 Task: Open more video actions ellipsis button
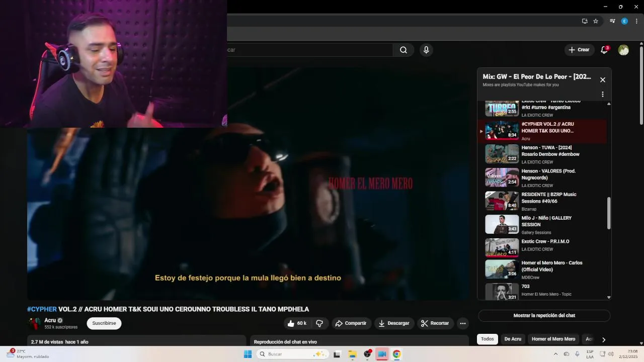tap(463, 323)
